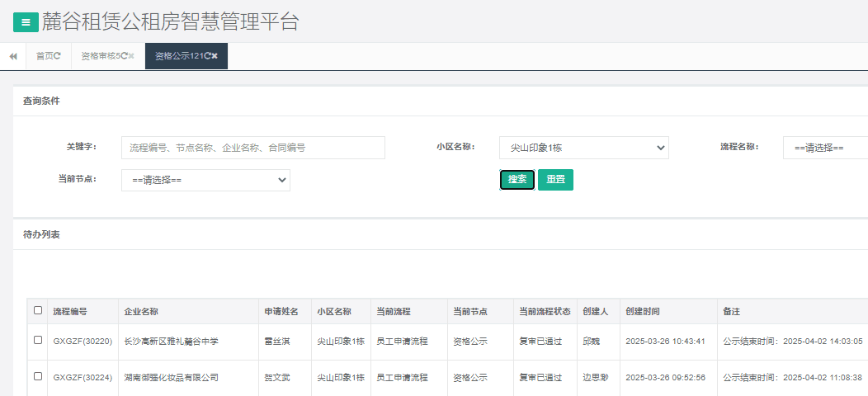
Task: Open the 流程名称 dropdown
Action: coord(824,148)
